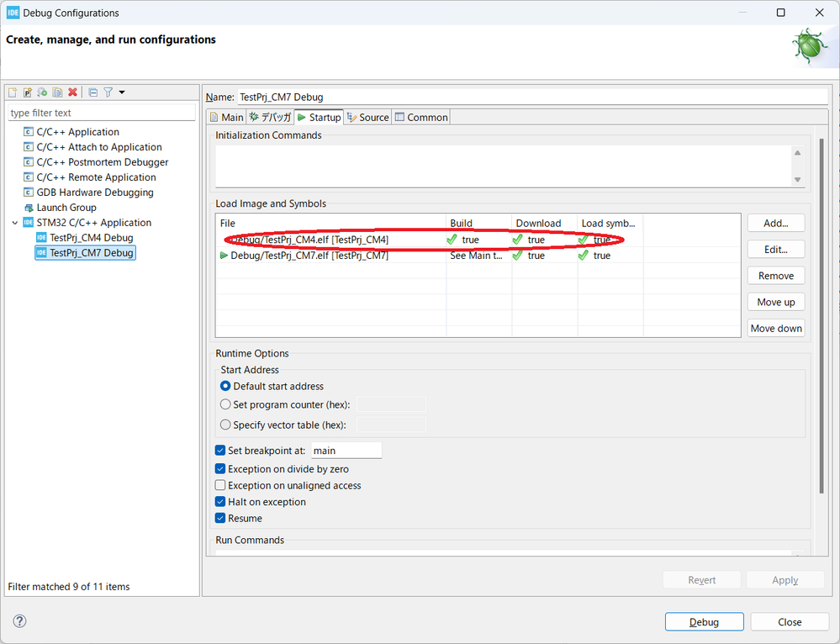Select C/C++ Application in the tree
This screenshot has width=840, height=644.
point(77,132)
